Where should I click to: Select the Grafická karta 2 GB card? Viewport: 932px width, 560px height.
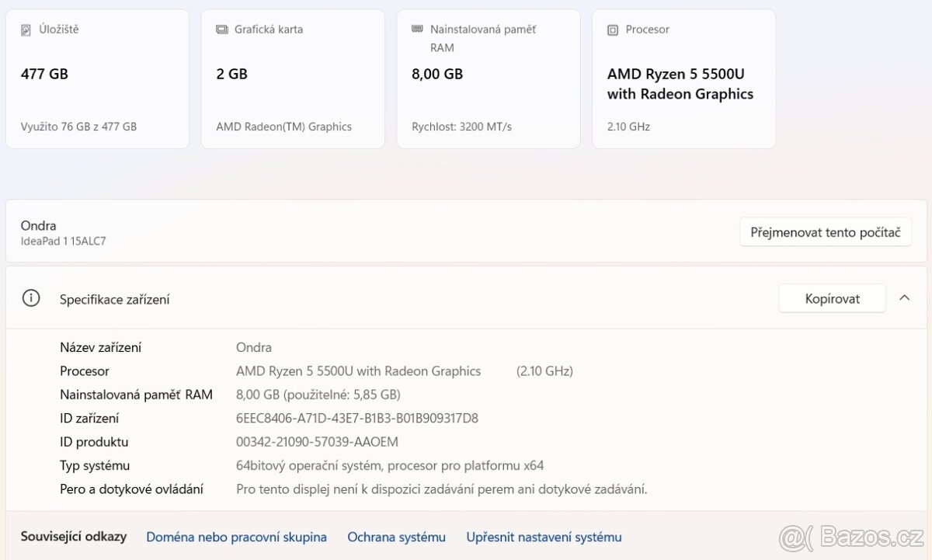293,79
